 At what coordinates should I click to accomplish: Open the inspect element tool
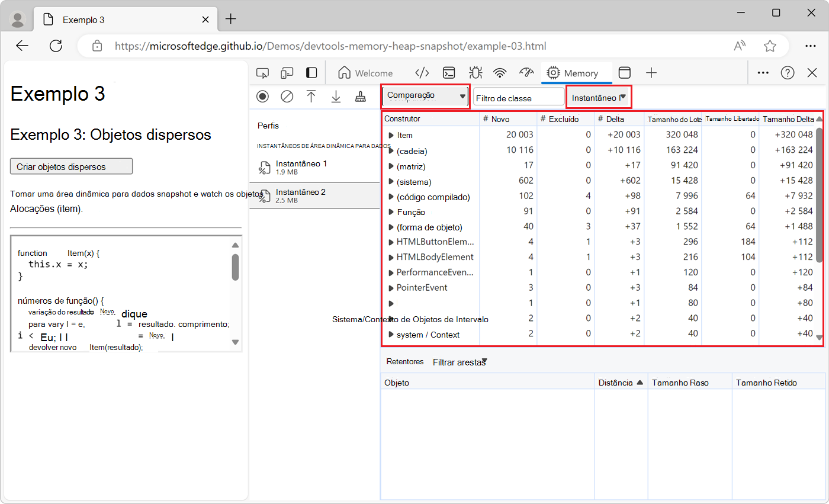tap(262, 73)
